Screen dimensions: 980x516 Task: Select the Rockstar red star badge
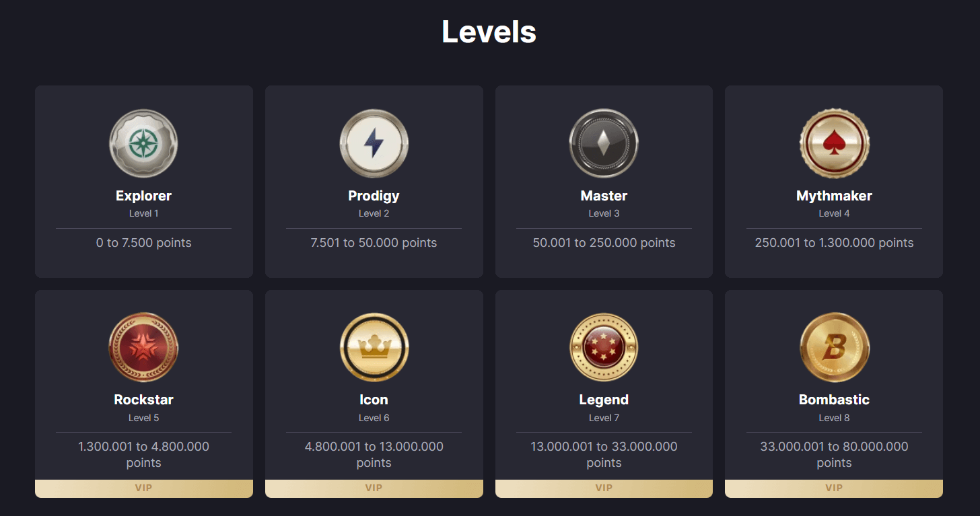click(143, 348)
